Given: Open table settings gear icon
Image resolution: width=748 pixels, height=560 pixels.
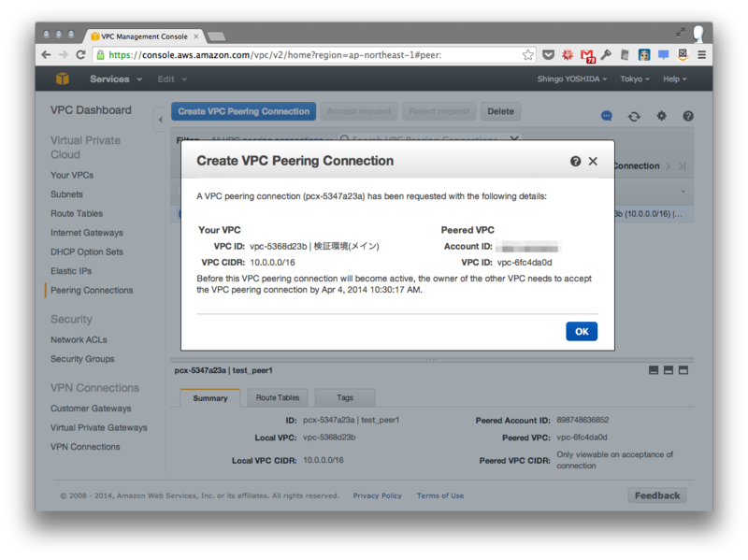Looking at the screenshot, I should pos(661,115).
